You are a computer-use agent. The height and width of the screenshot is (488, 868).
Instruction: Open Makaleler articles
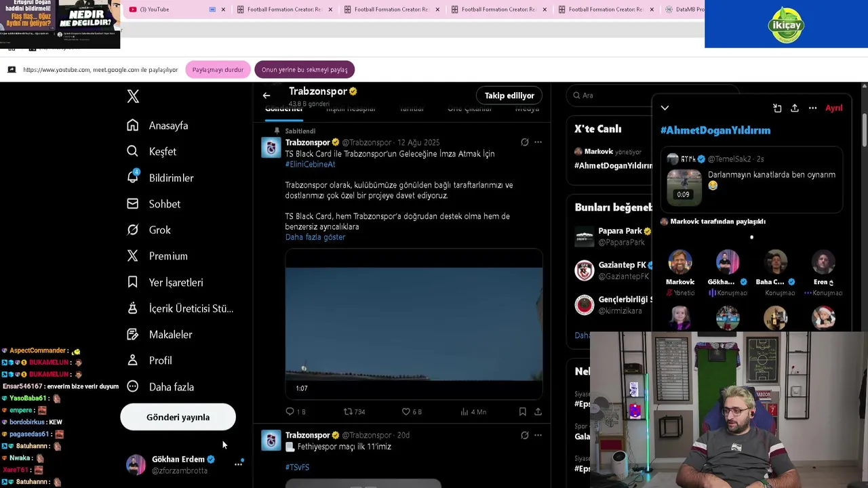[160, 334]
